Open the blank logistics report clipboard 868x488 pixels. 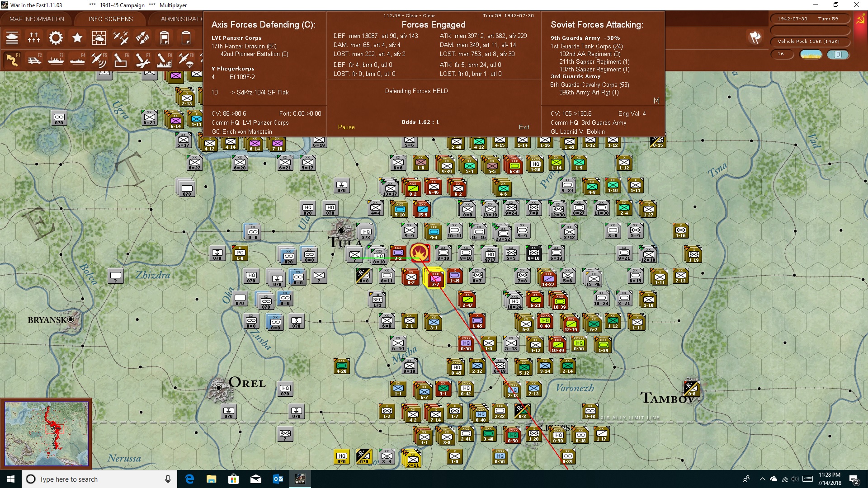point(186,38)
